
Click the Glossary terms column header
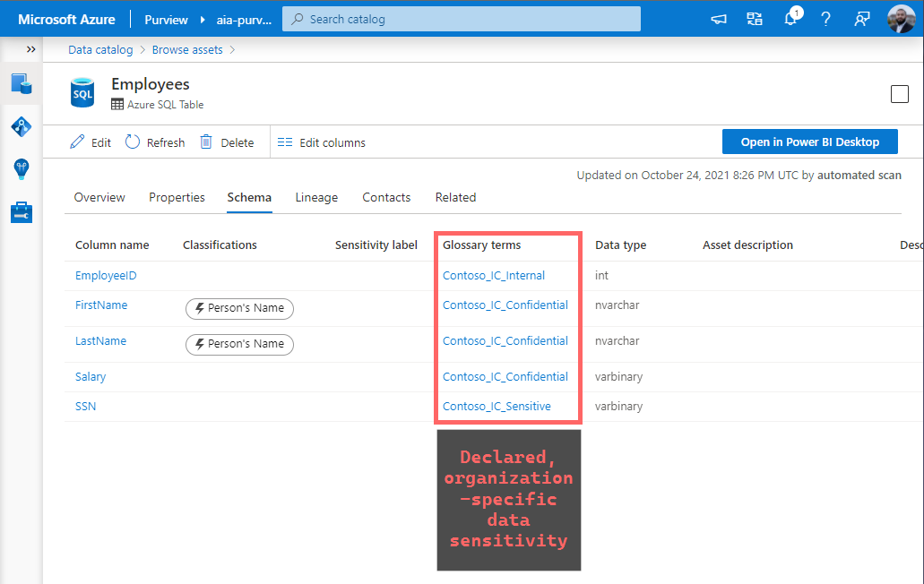[x=481, y=245]
